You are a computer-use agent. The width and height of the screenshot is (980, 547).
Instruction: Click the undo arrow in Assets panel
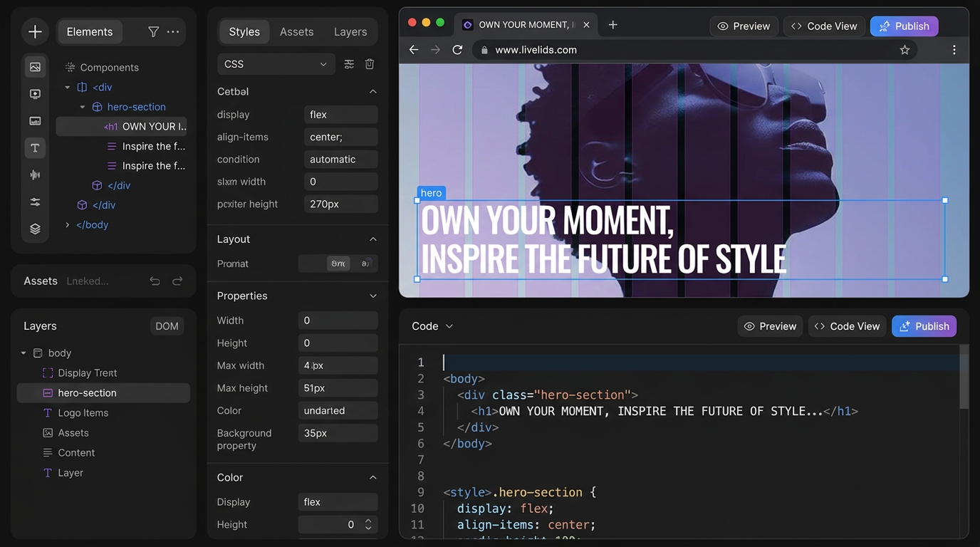155,281
